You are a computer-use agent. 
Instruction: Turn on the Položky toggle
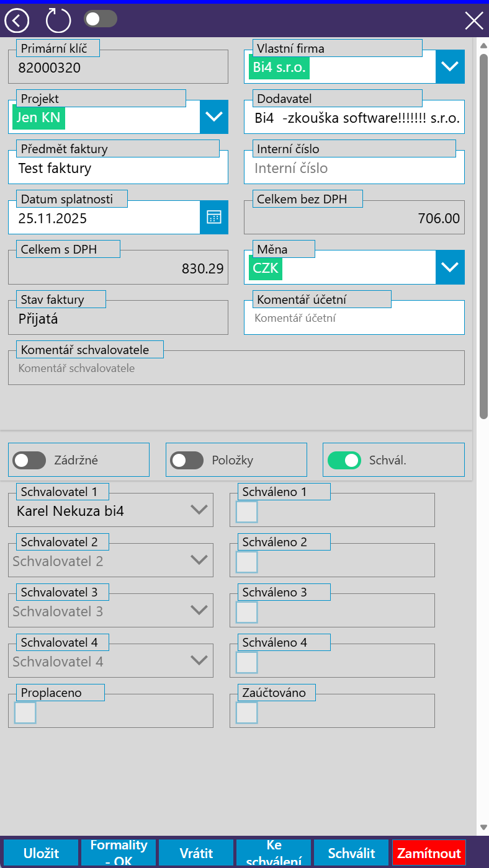tap(187, 460)
